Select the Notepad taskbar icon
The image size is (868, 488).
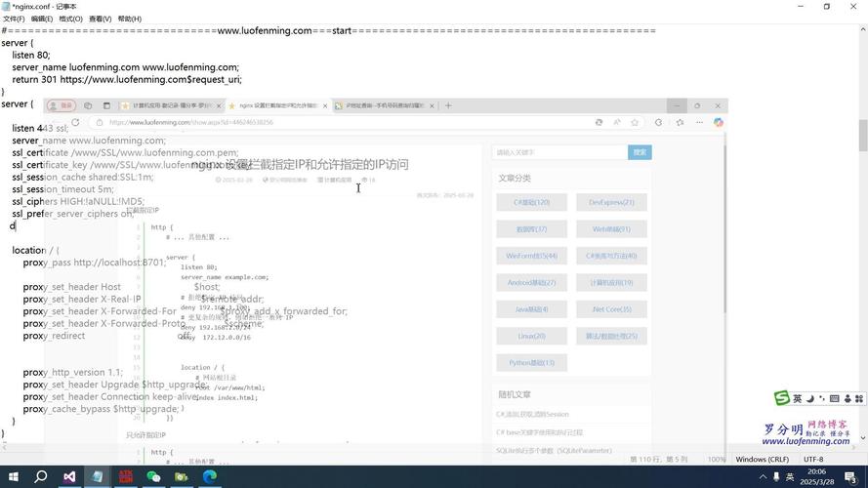(98, 476)
